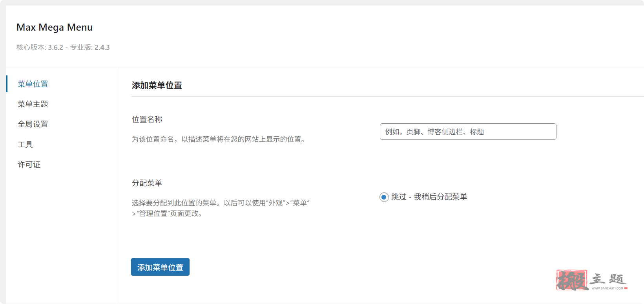
Task: Click the 位置名称 field label
Action: [x=147, y=119]
